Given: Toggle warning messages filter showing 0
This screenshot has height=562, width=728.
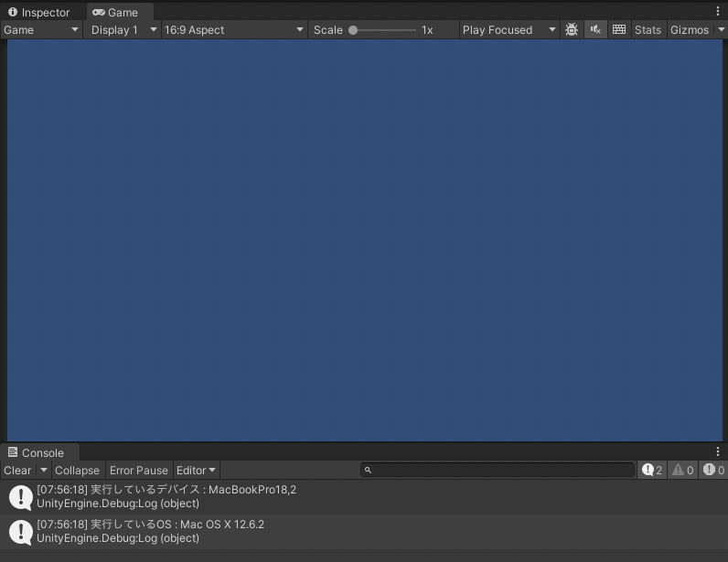Looking at the screenshot, I should (683, 470).
